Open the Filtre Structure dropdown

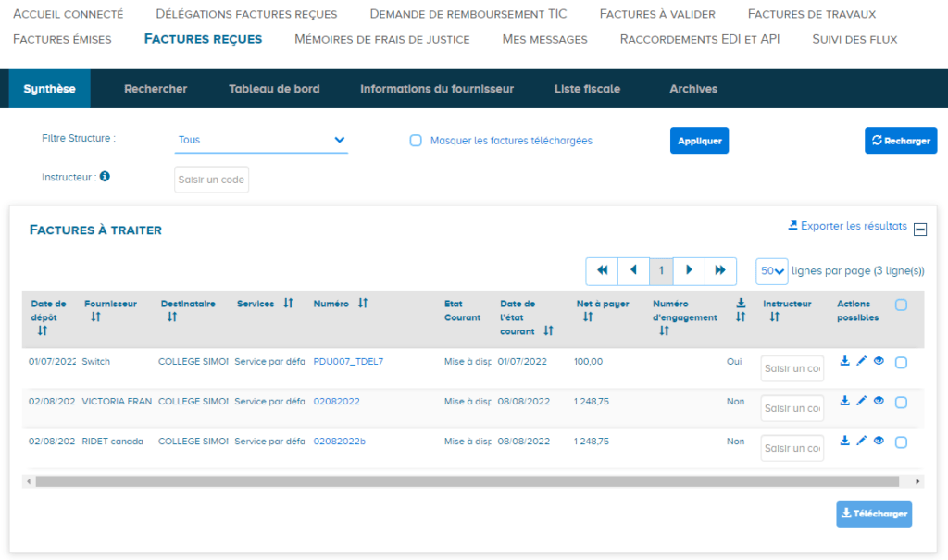pos(261,140)
